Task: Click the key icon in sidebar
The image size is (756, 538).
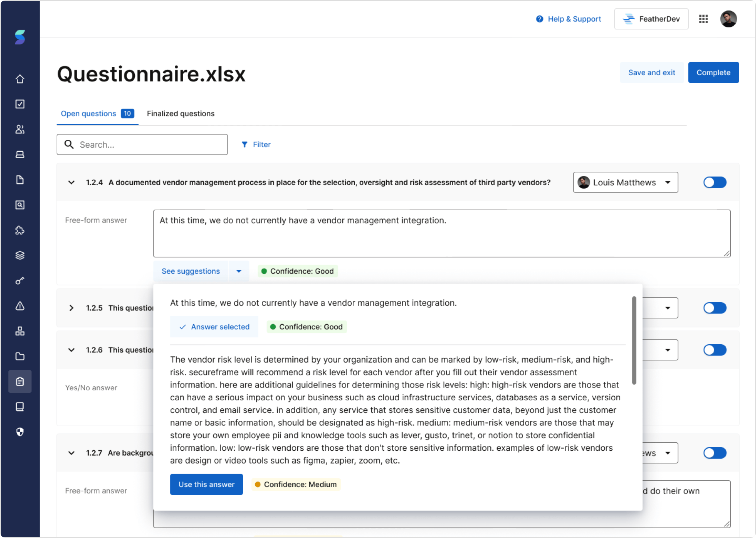Action: point(20,281)
